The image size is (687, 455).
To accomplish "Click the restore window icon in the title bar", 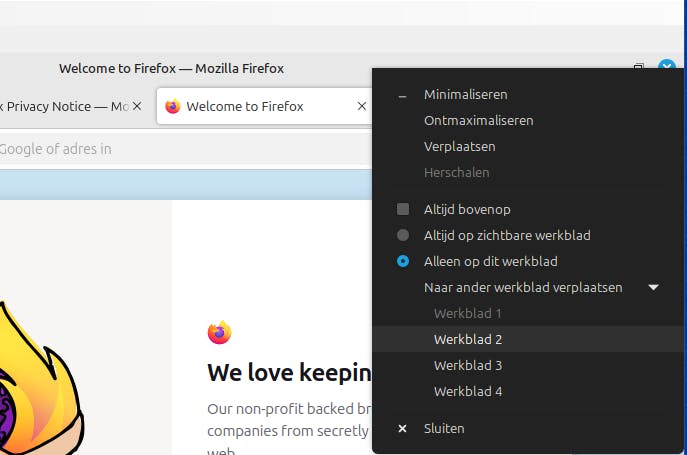I will (x=639, y=68).
